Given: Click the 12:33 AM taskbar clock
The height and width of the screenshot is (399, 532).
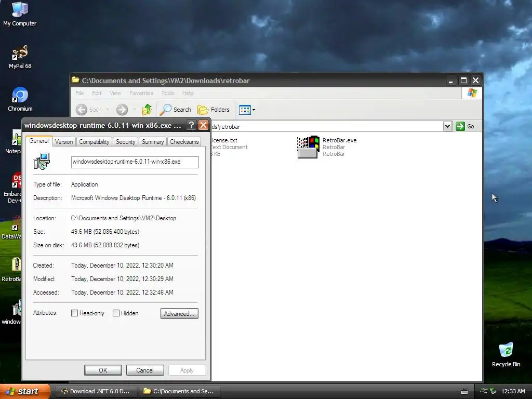Looking at the screenshot, I should tap(513, 391).
